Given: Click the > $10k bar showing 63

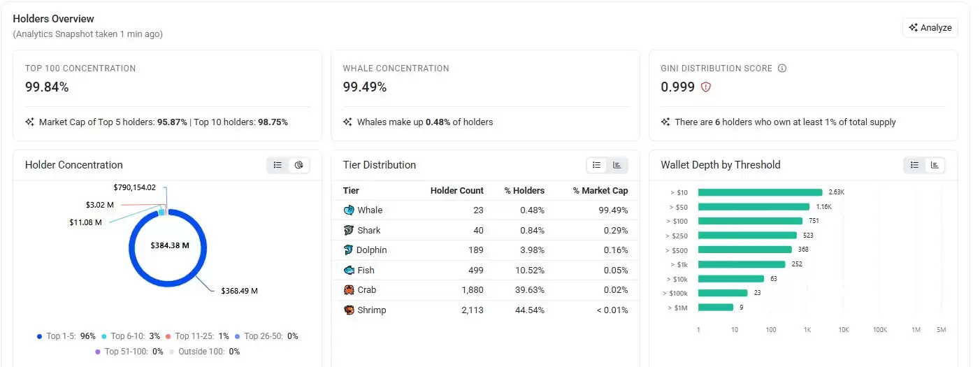Looking at the screenshot, I should tap(731, 278).
